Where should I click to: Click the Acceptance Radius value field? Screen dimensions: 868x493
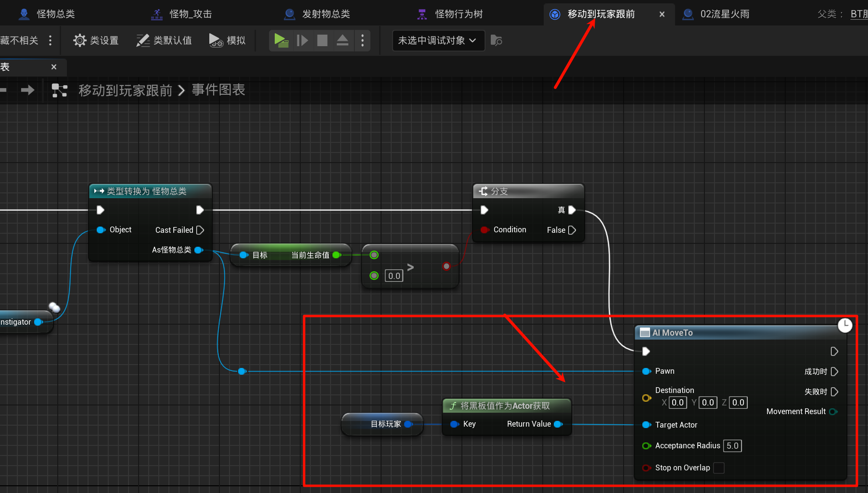[732, 446]
